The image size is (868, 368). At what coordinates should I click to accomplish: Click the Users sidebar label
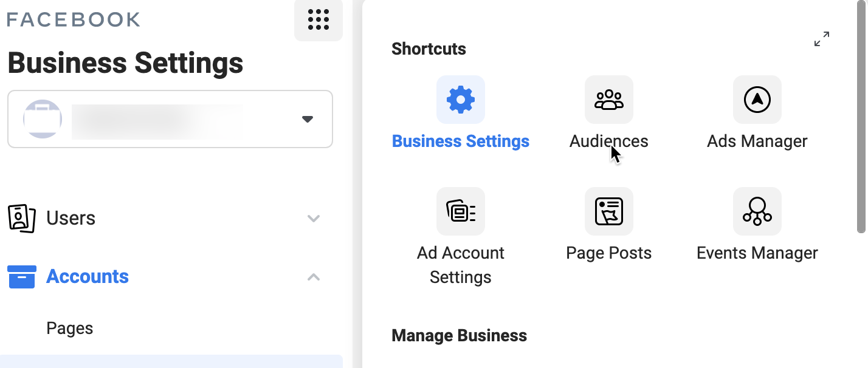pyautogui.click(x=71, y=218)
